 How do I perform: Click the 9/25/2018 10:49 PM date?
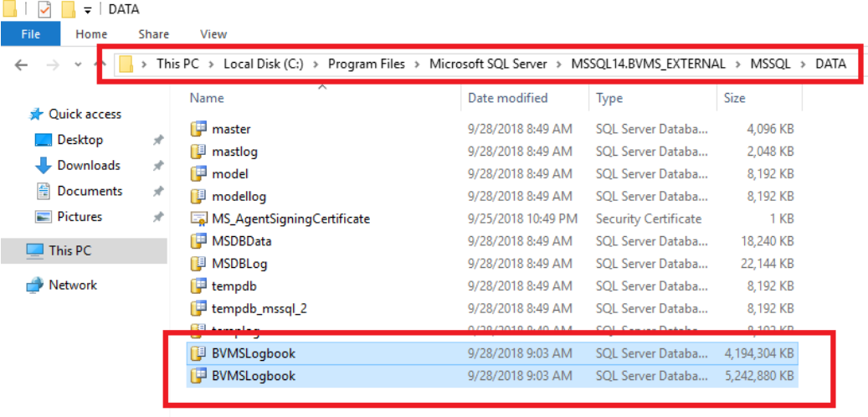coord(522,219)
